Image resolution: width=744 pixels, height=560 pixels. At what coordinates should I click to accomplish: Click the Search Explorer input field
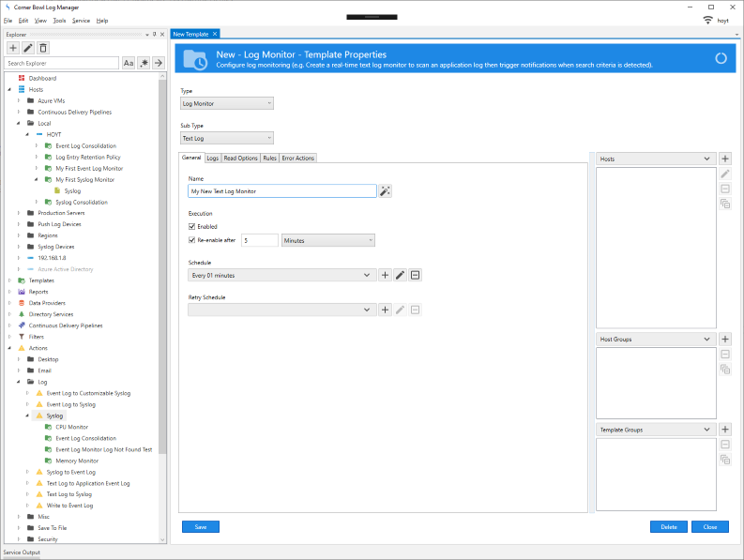(62, 63)
